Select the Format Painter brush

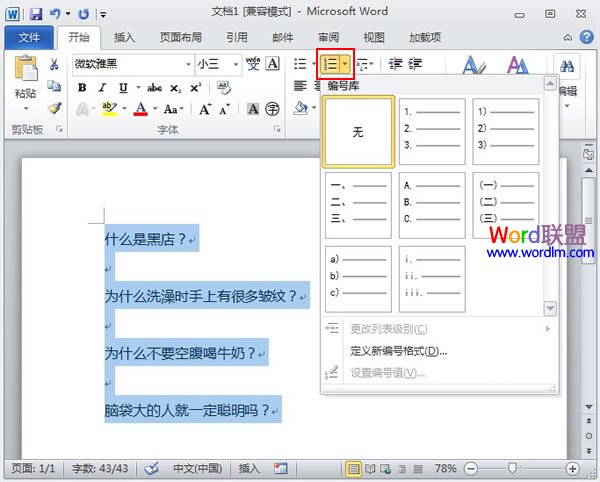coord(55,108)
